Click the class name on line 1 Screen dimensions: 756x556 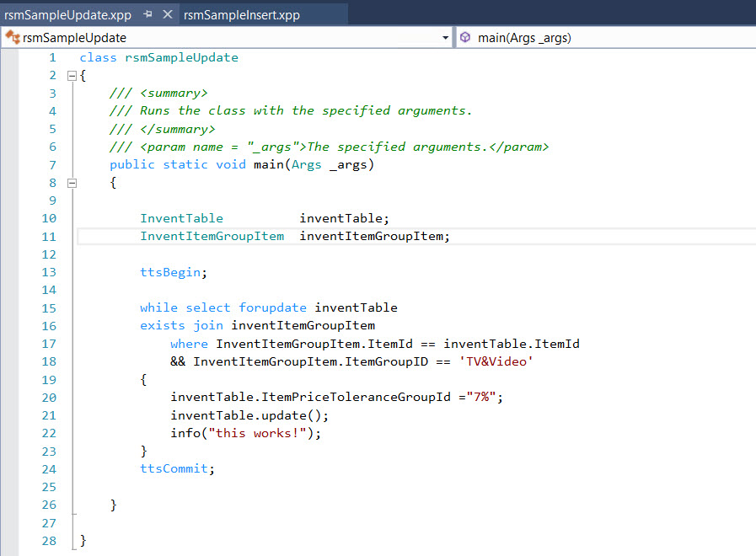coord(181,58)
